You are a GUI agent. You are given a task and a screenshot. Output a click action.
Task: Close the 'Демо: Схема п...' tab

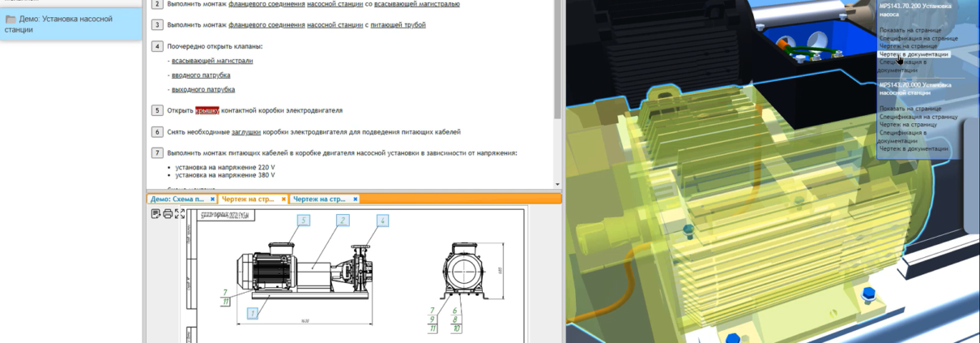tap(212, 199)
